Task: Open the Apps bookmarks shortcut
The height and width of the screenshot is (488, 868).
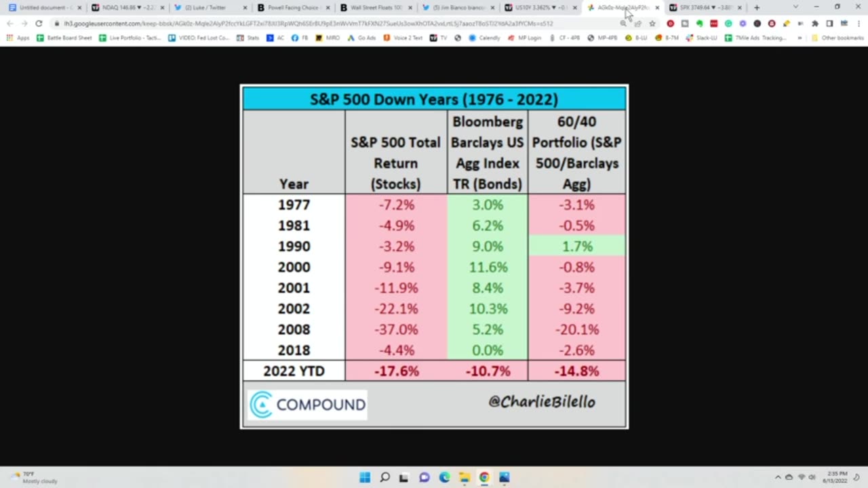Action: click(x=18, y=38)
